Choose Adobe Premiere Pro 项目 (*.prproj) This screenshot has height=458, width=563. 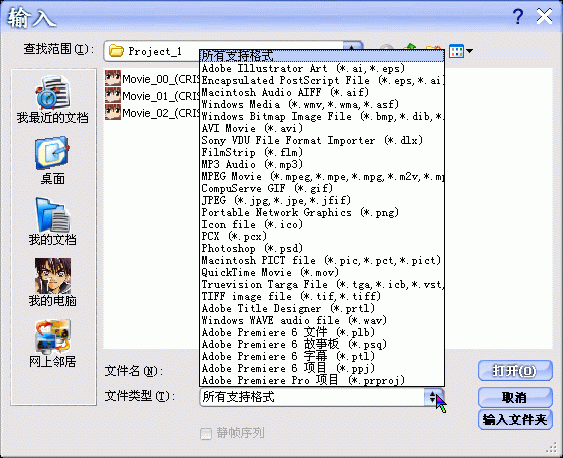coord(322,380)
